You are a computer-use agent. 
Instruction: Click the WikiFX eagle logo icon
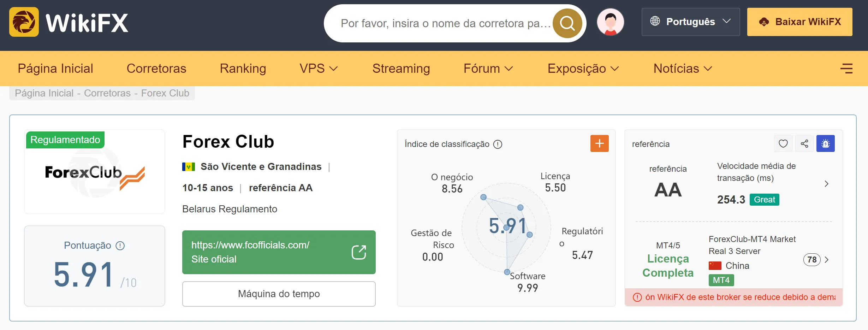click(x=24, y=22)
